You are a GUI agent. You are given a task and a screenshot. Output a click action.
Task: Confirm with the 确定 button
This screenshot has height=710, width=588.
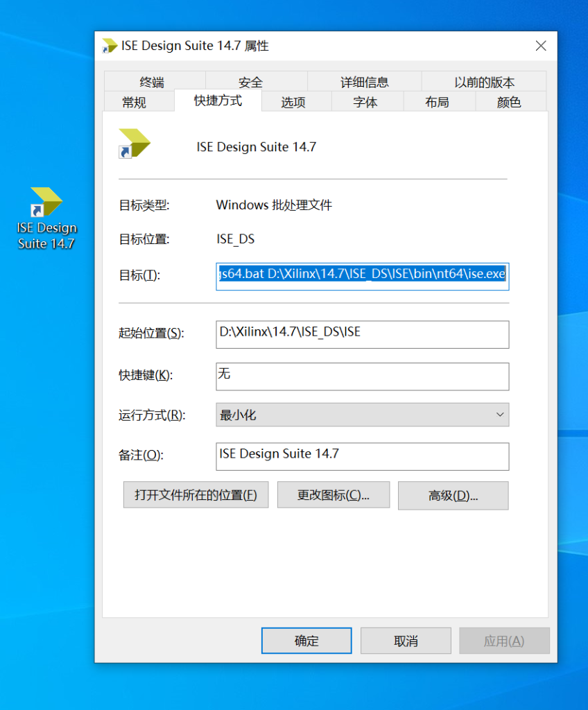pyautogui.click(x=306, y=641)
